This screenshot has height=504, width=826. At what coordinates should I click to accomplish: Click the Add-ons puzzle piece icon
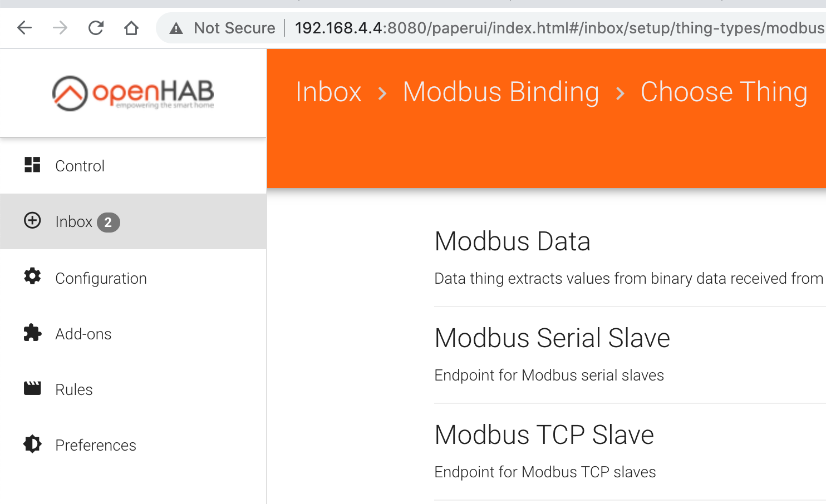click(32, 333)
